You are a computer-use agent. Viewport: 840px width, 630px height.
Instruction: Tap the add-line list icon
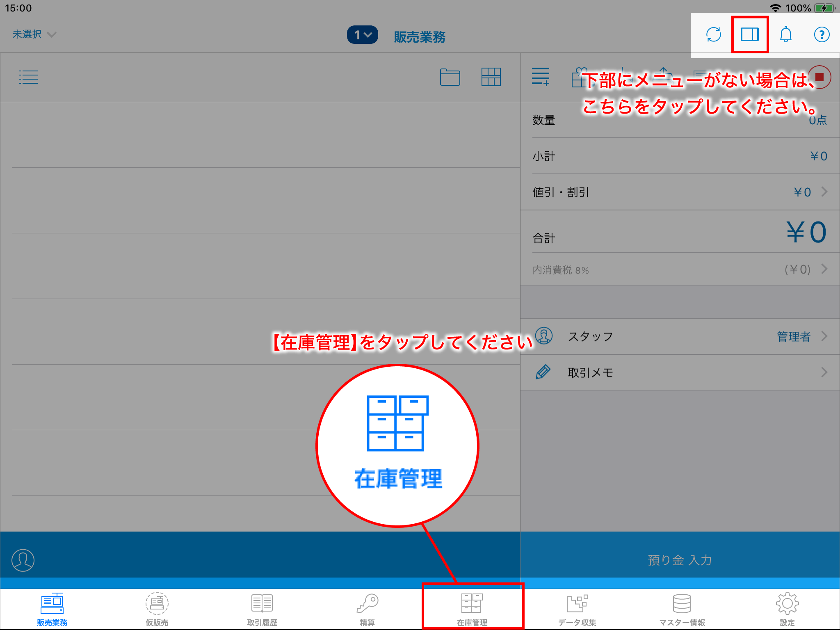(x=541, y=77)
